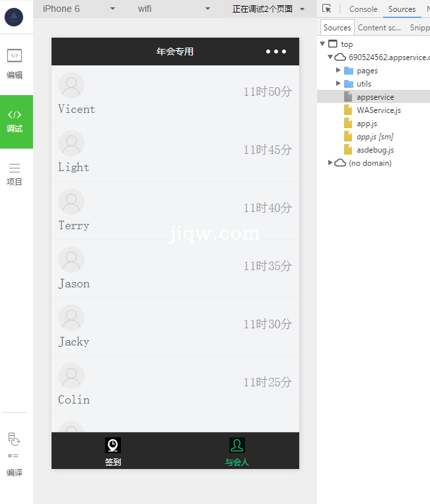Expand the (no domain) node
The height and width of the screenshot is (504, 430).
click(330, 162)
